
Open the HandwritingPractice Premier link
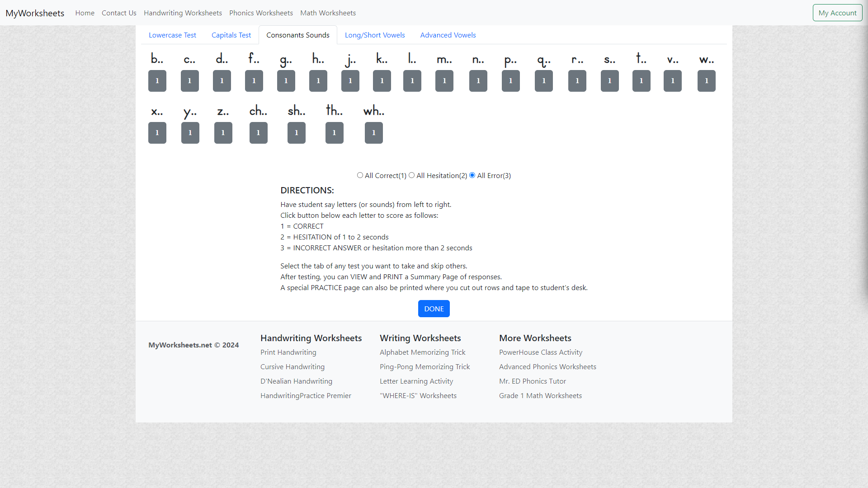coord(306,396)
